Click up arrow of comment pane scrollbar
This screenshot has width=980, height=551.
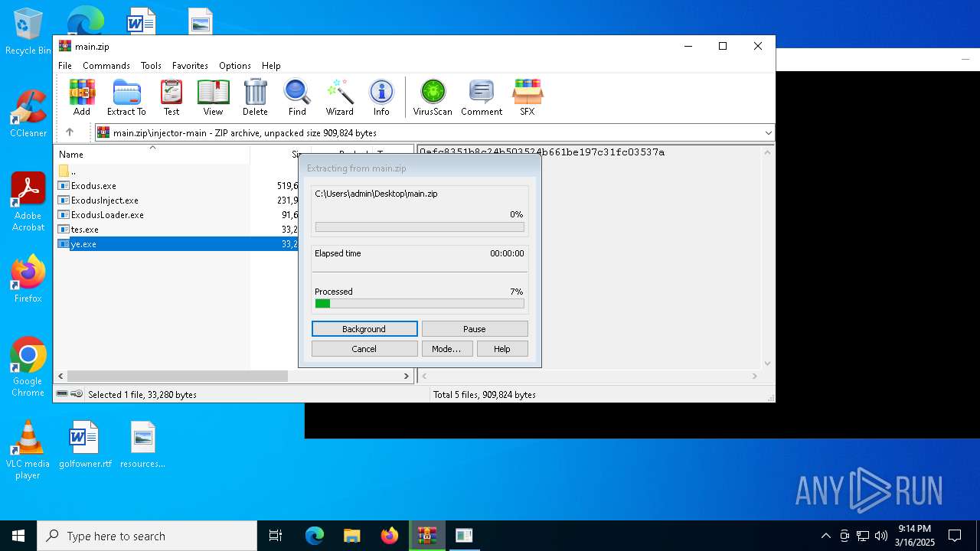[768, 152]
